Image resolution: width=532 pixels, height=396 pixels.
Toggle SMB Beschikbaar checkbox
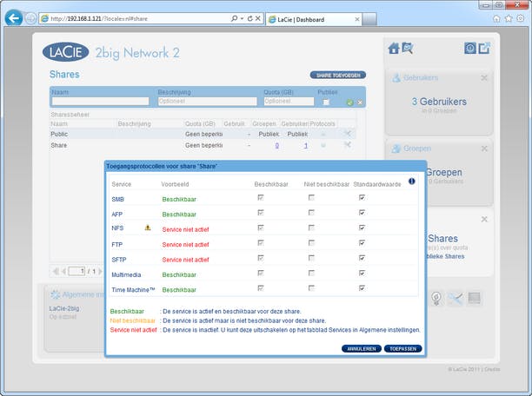coord(261,197)
